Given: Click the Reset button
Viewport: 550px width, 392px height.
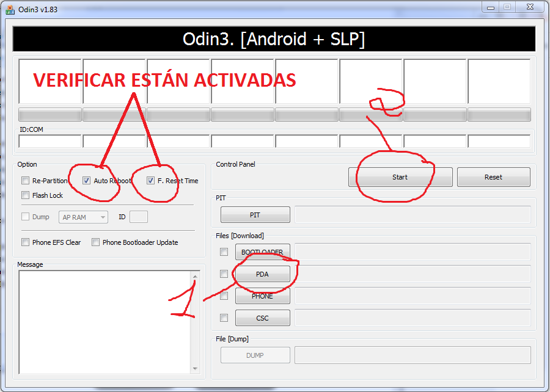Looking at the screenshot, I should (494, 177).
